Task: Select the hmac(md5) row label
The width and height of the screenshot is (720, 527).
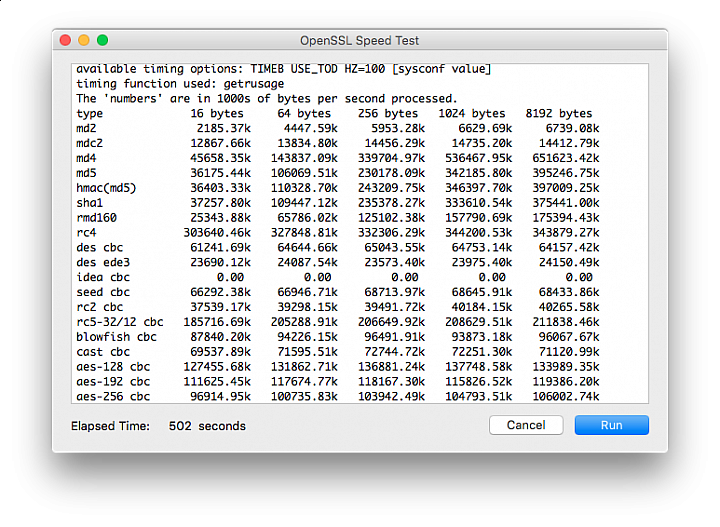Action: (106, 188)
